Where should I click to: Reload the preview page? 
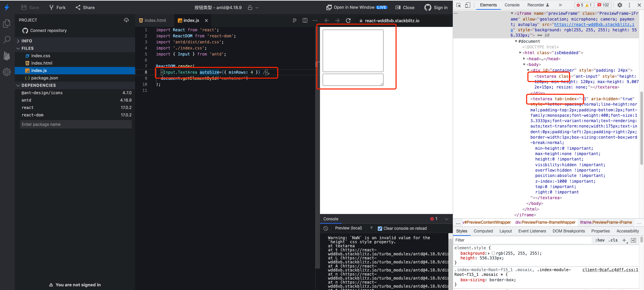click(348, 21)
